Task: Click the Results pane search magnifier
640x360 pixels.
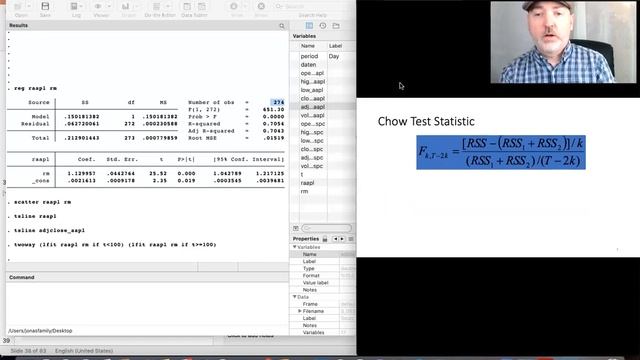Action: tap(282, 26)
